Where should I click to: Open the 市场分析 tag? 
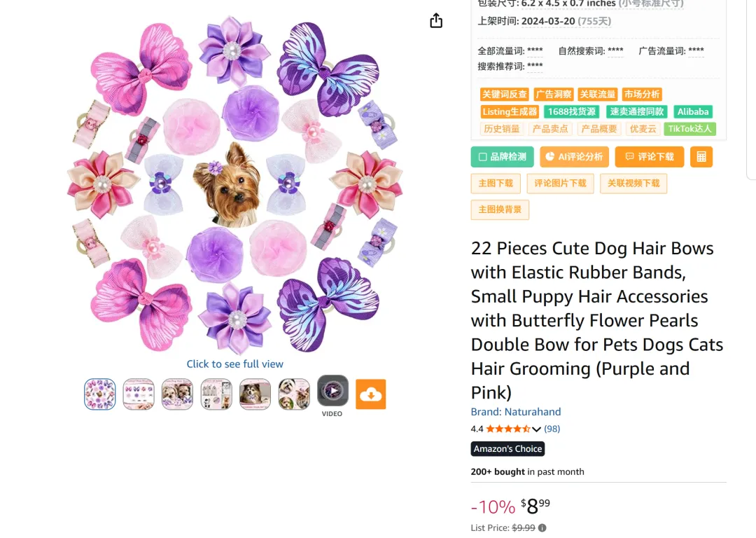pos(642,95)
